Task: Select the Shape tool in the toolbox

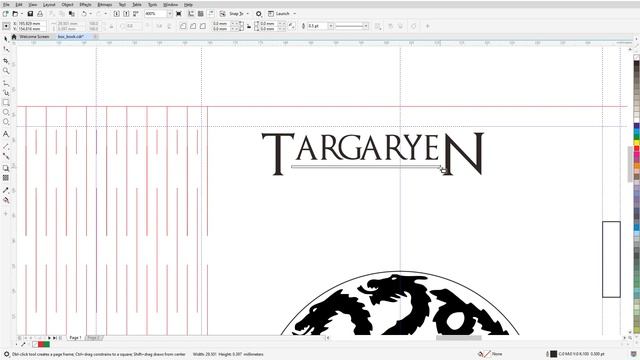Action: click(6, 49)
